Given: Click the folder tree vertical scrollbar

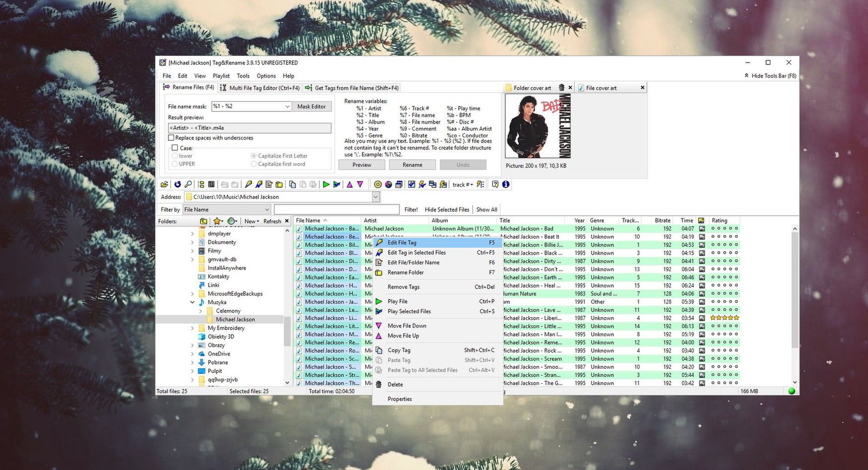Looking at the screenshot, I should (x=287, y=307).
